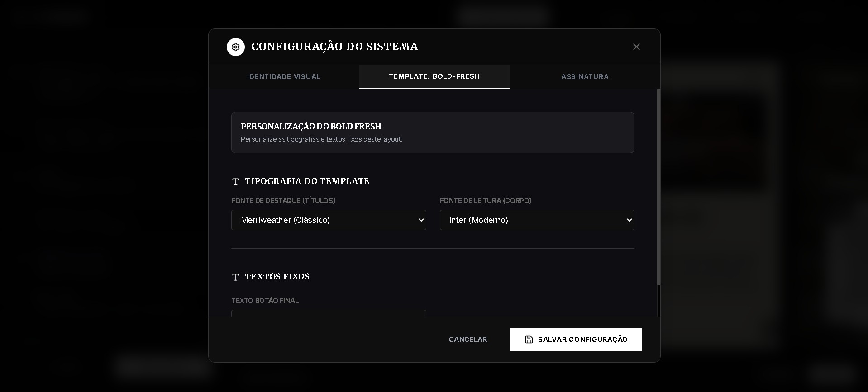Click the Fonte de Leitura (Corpo) label
The height and width of the screenshot is (392, 868).
point(486,201)
